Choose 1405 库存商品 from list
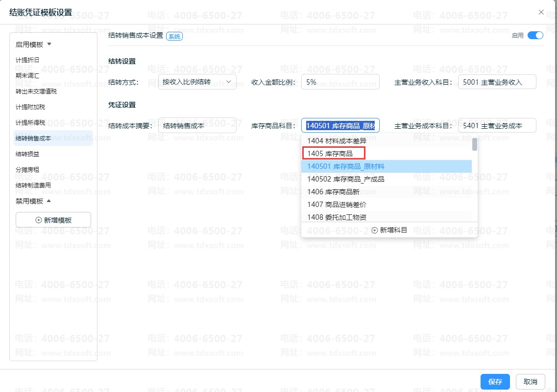This screenshot has height=392, width=557. [x=330, y=154]
